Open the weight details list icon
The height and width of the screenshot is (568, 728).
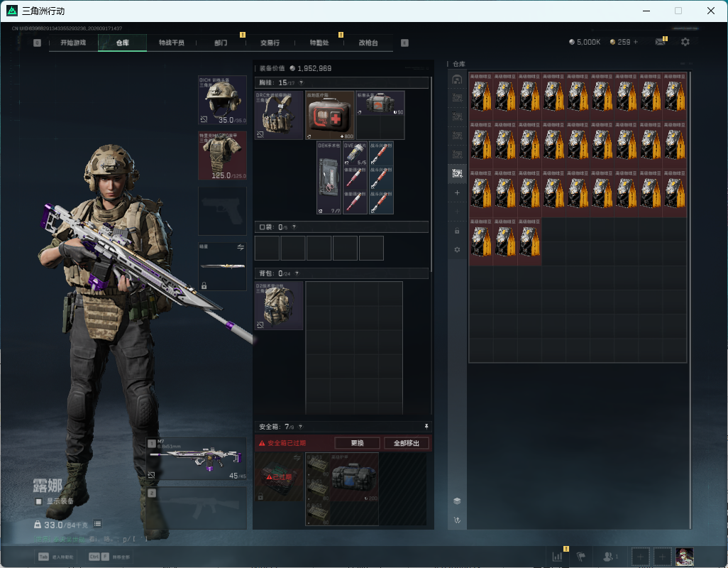click(x=97, y=524)
